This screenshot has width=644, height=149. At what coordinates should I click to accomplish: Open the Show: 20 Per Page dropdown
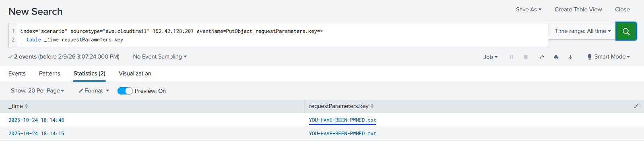37,90
